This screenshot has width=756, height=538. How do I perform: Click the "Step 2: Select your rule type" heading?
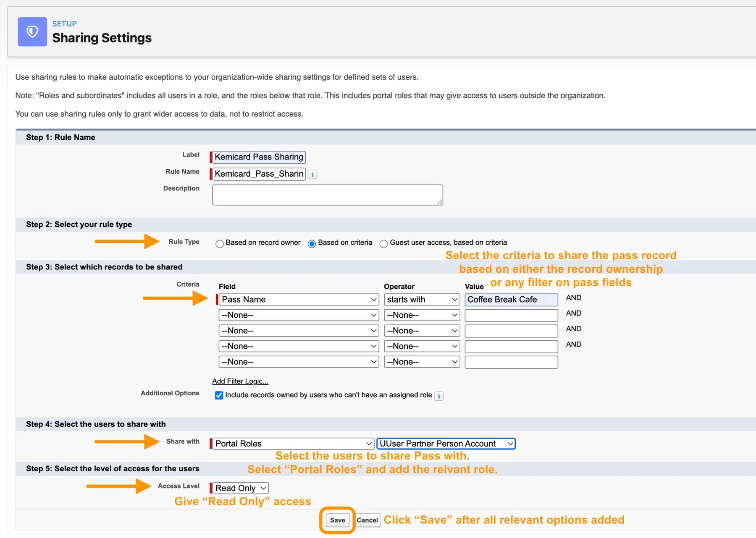tap(79, 225)
